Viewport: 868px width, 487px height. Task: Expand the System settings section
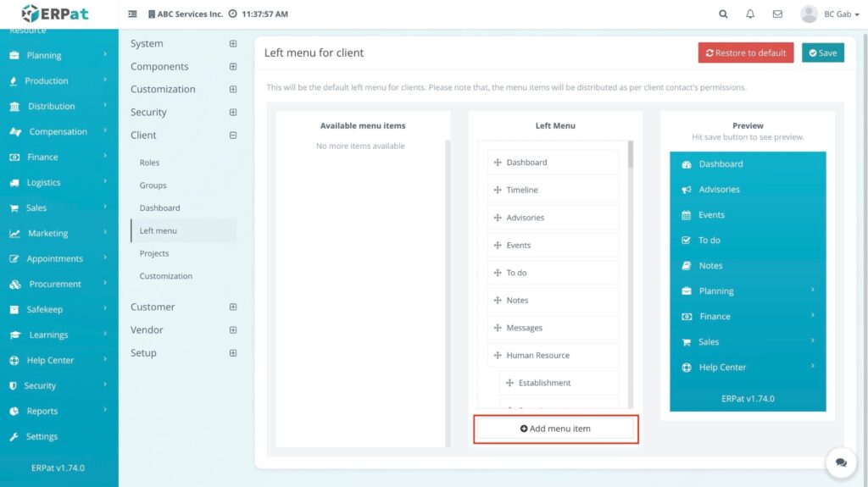tap(233, 44)
